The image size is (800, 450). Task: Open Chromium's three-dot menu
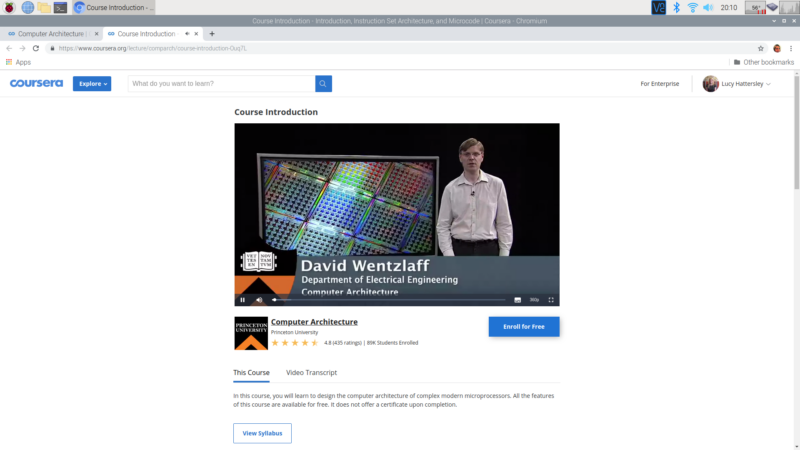point(791,48)
